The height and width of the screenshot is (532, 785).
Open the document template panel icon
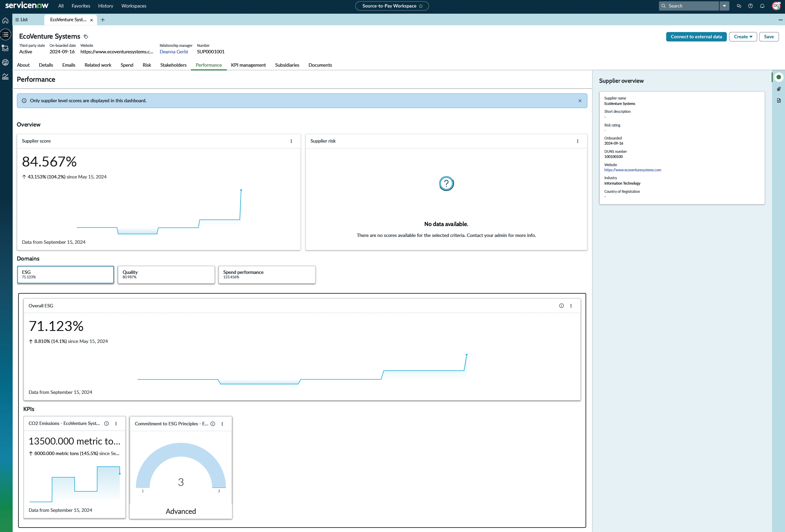[778, 101]
